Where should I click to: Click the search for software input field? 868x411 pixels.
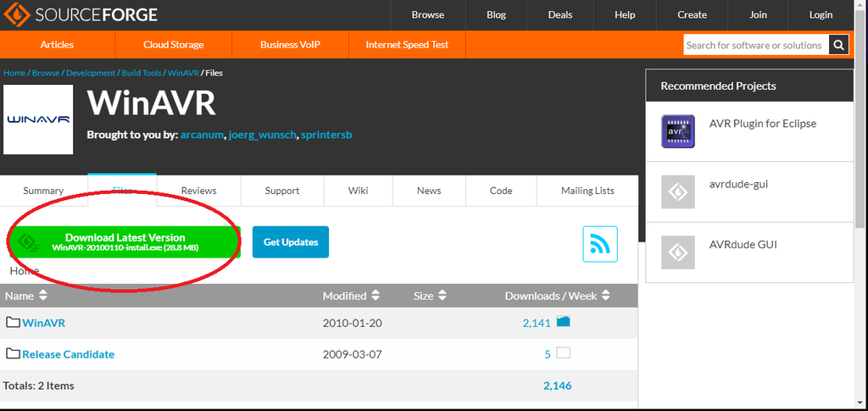[x=754, y=46]
